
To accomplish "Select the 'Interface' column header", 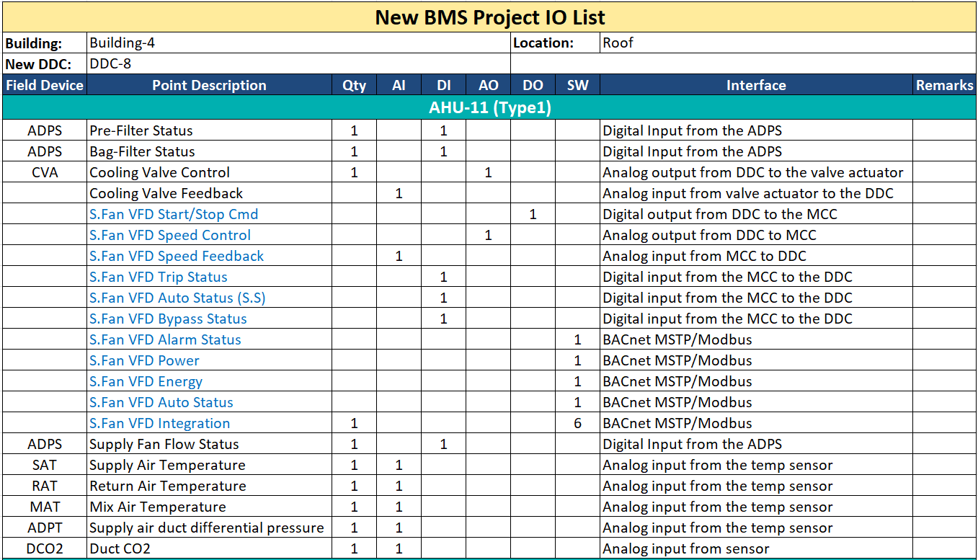I will pyautogui.click(x=756, y=85).
